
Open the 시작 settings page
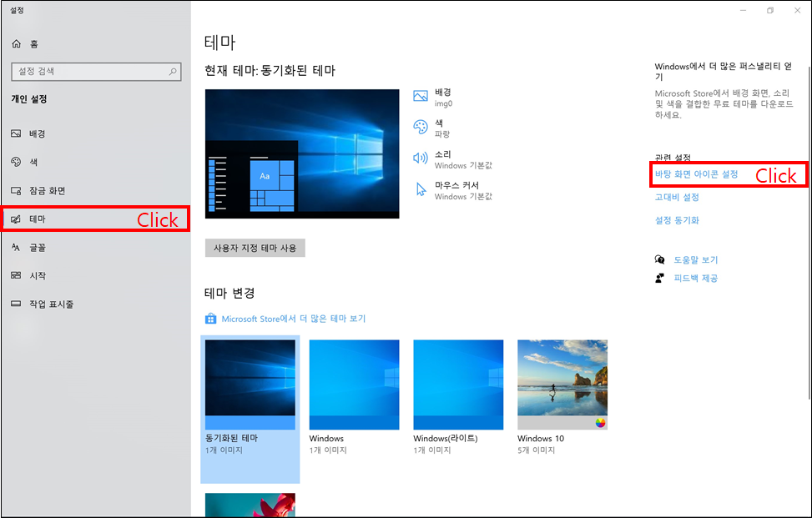coord(95,275)
